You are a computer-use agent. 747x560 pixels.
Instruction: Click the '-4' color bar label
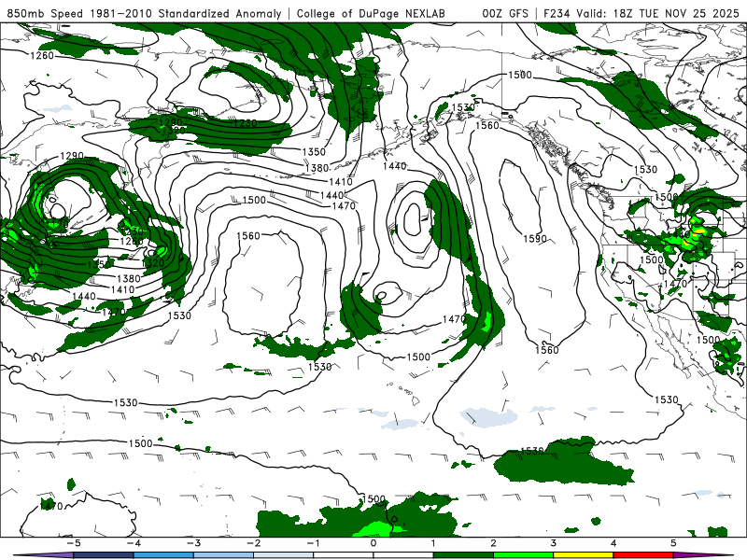(x=134, y=543)
